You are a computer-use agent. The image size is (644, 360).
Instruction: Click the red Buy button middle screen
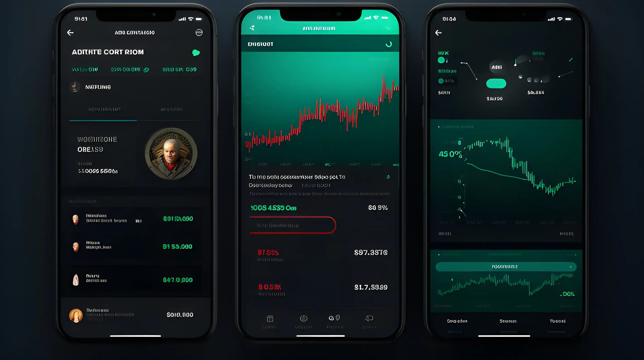(292, 225)
